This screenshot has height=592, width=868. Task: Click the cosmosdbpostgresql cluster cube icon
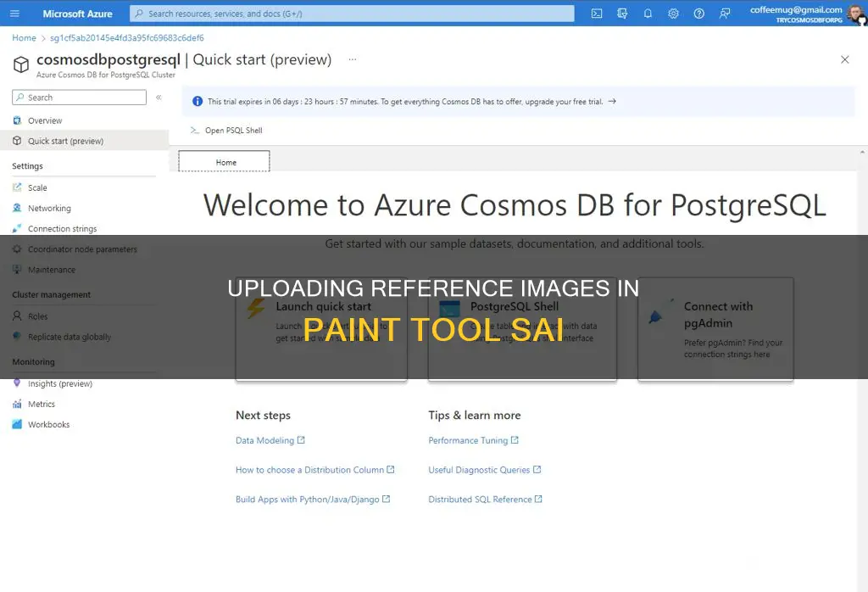click(x=21, y=64)
